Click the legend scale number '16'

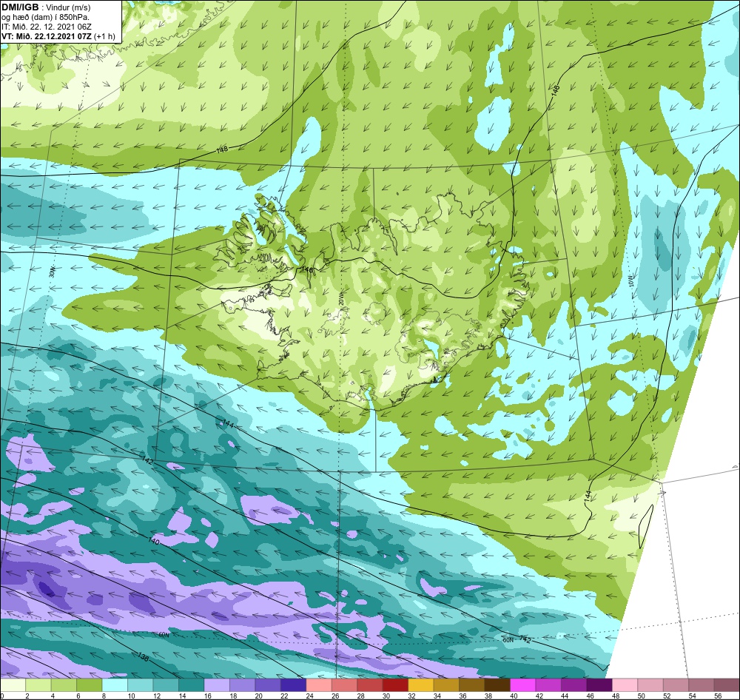(207, 696)
